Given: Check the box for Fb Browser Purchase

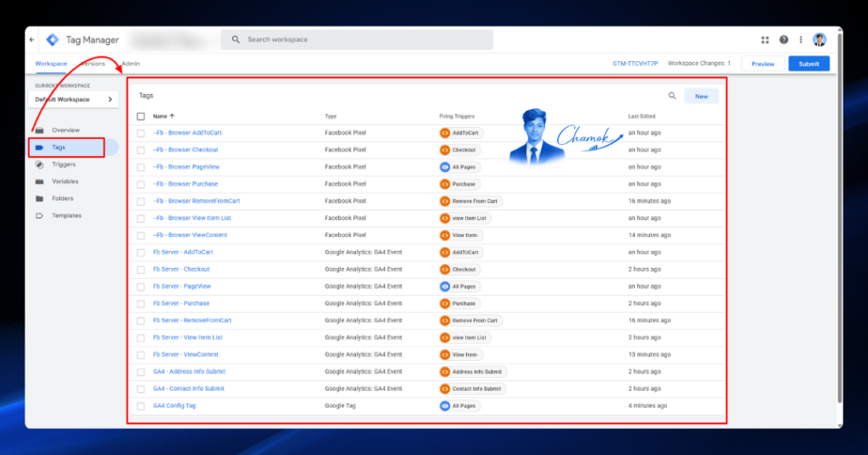Looking at the screenshot, I should pyautogui.click(x=141, y=185).
